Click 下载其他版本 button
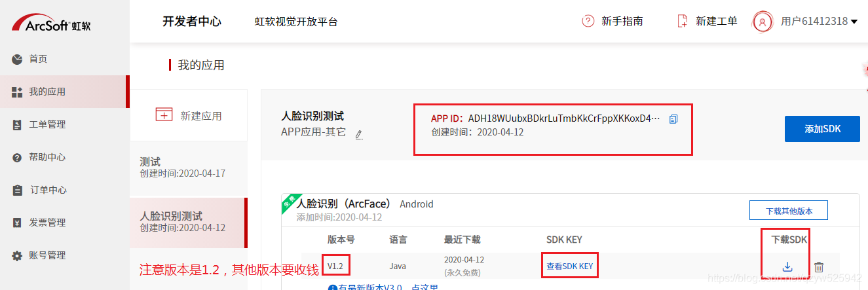Viewport: 868px width, 290px height. pyautogui.click(x=789, y=211)
